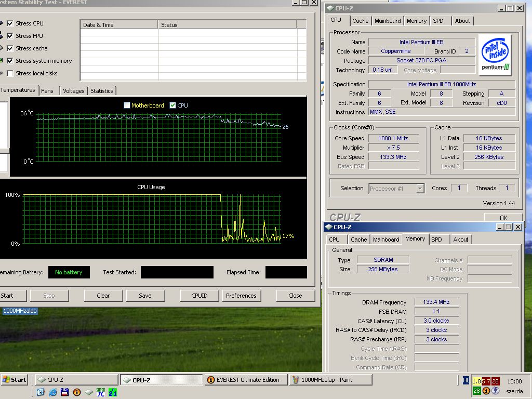This screenshot has height=399, width=532.
Task: Click the CPUID button
Action: [x=199, y=296]
